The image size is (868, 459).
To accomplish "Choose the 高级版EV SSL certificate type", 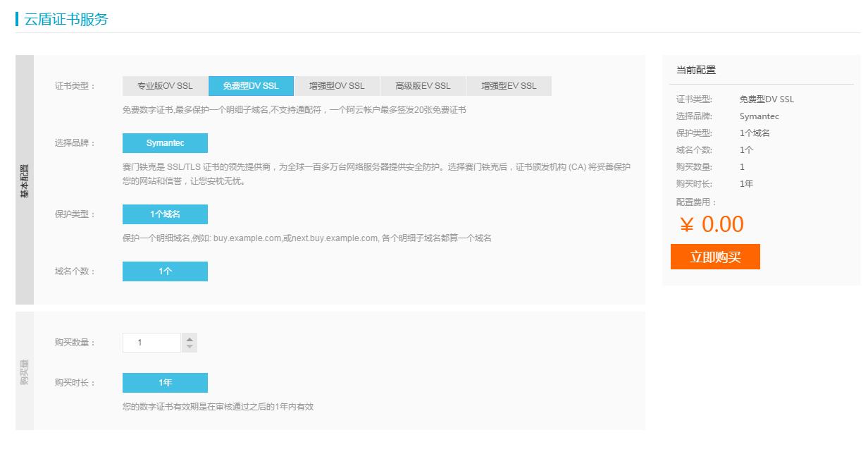I will [x=422, y=85].
